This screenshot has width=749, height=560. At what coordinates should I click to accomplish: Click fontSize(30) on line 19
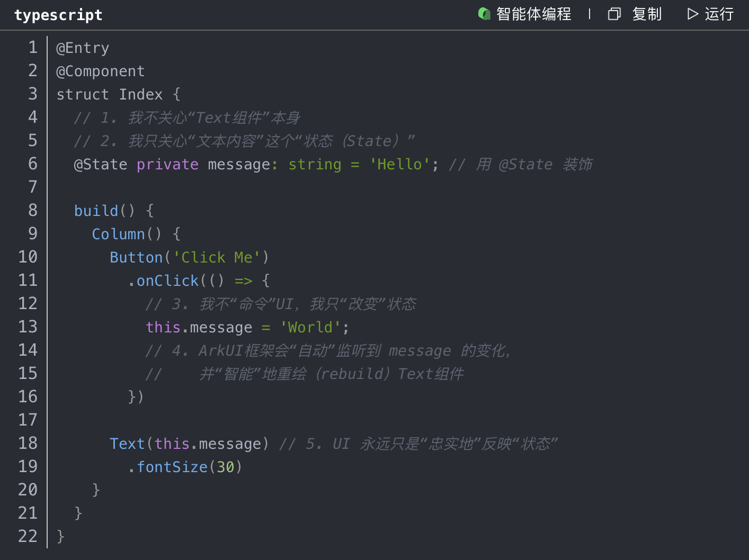coord(185,466)
